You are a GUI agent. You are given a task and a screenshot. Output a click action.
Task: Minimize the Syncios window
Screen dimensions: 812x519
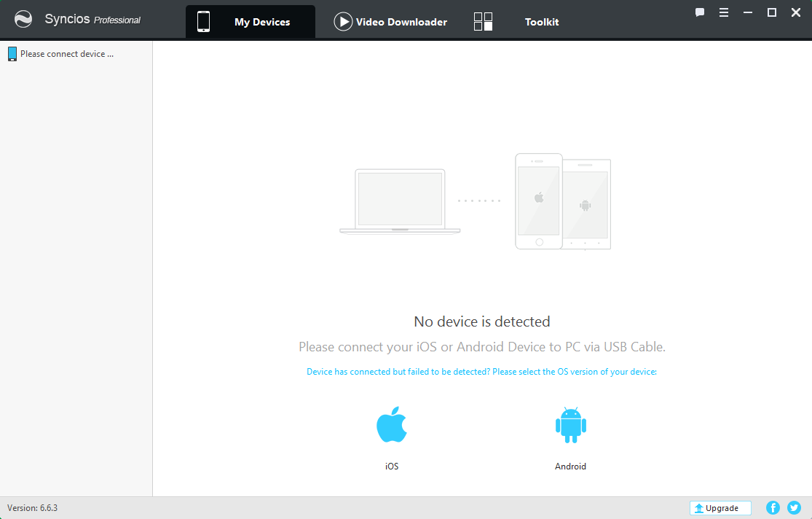pyautogui.click(x=748, y=12)
